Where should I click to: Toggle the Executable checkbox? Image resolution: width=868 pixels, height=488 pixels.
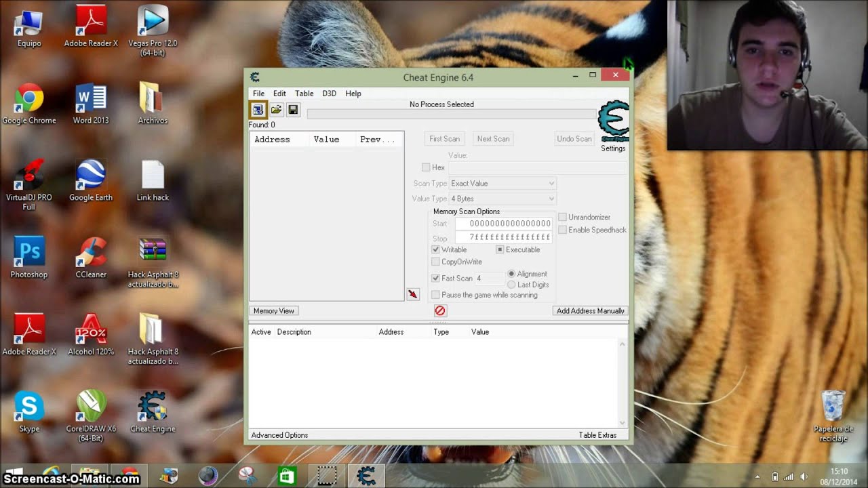coord(500,249)
